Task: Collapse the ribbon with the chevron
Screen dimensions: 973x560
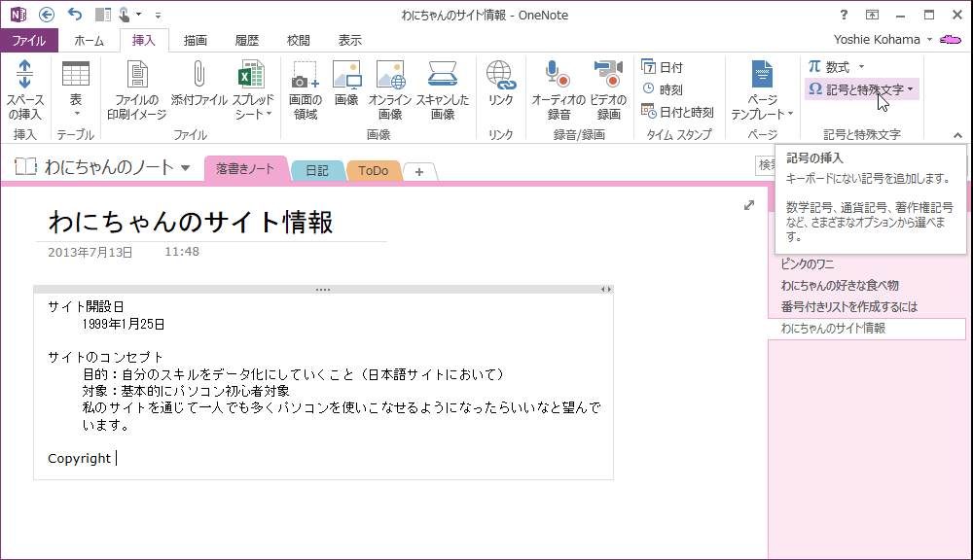Action: [x=957, y=135]
